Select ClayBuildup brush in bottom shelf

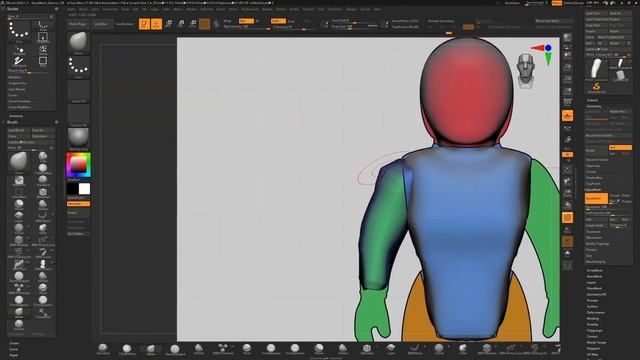[127, 349]
